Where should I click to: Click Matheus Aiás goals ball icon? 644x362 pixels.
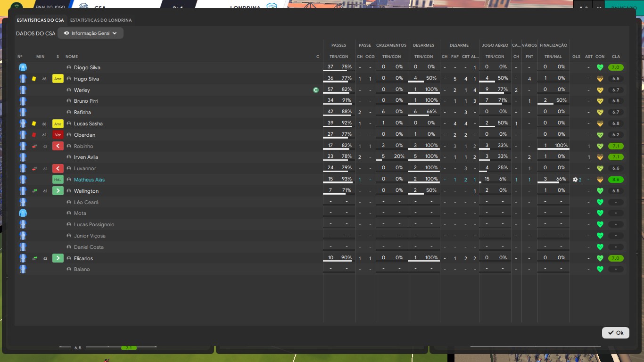(x=575, y=180)
